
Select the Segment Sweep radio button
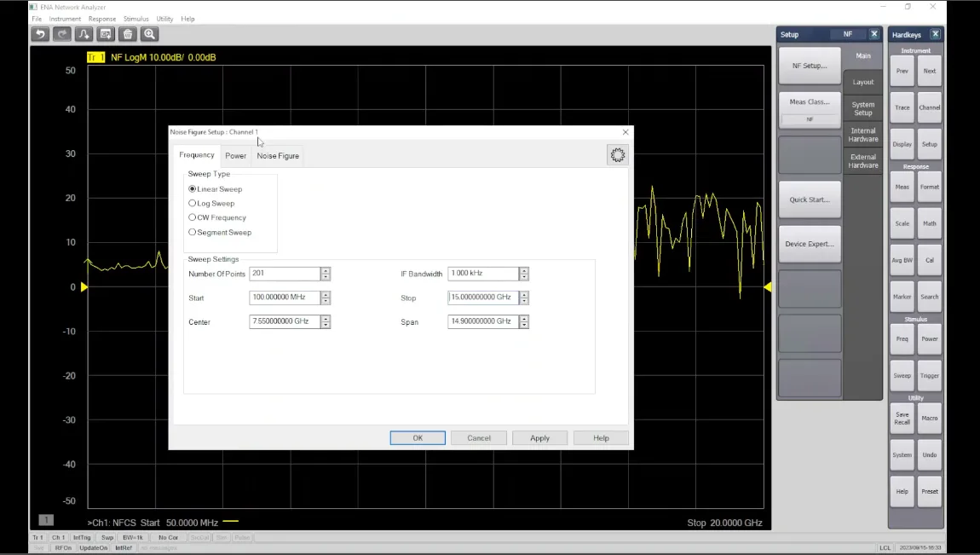[x=193, y=232]
